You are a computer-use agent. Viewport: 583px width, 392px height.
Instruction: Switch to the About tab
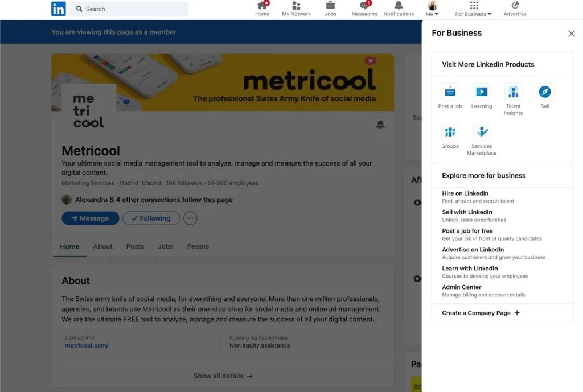pyautogui.click(x=102, y=246)
